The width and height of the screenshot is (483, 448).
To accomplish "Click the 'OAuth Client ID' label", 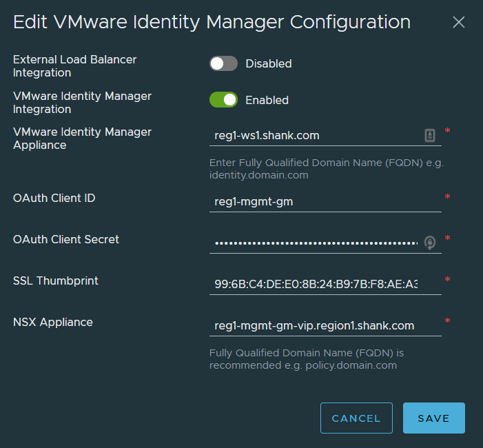I will click(x=54, y=198).
